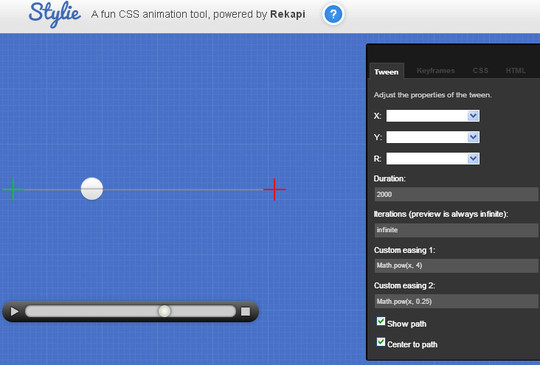
Task: Click the timeline scrubber handle
Action: (164, 311)
